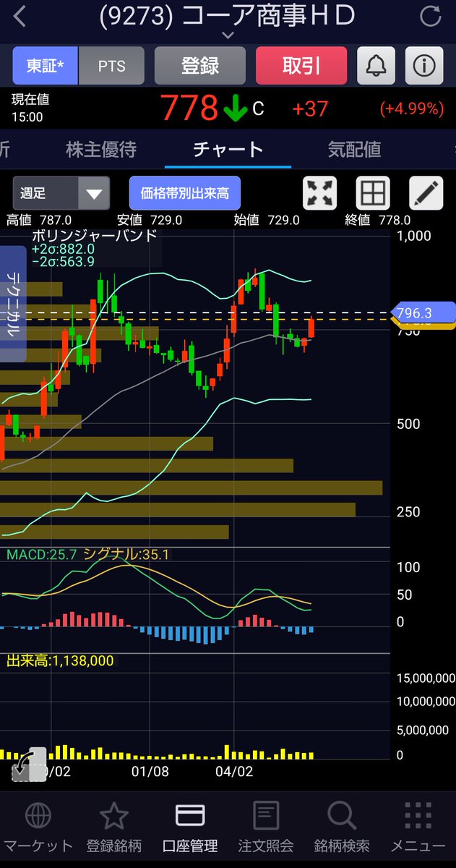456x868 pixels.
Task: Select the 東証 market toggle
Action: (45, 66)
